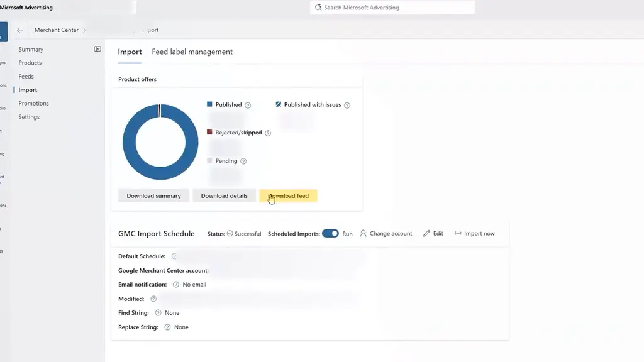Click the help icon beside Email notification
The image size is (644, 362).
(x=176, y=285)
